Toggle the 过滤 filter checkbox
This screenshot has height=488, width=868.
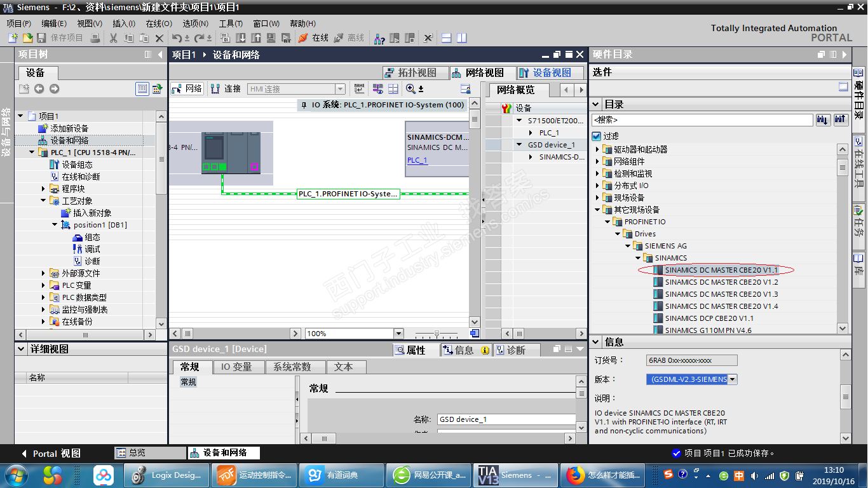tap(596, 136)
